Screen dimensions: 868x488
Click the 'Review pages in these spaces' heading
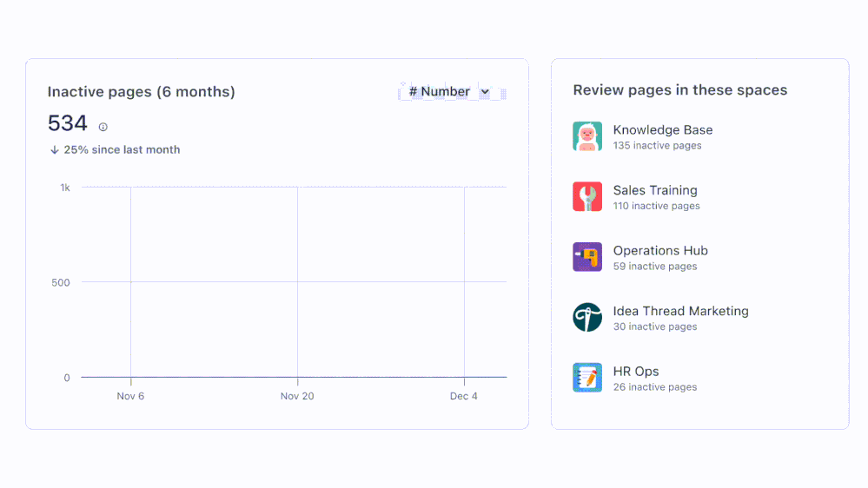(679, 90)
